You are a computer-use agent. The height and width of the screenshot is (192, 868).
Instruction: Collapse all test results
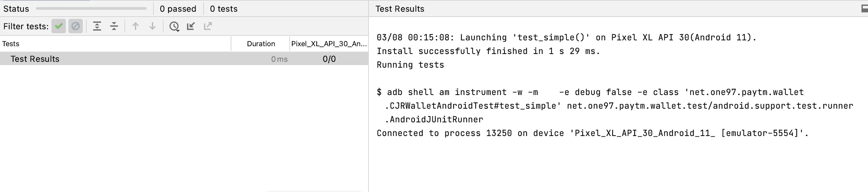click(x=114, y=26)
